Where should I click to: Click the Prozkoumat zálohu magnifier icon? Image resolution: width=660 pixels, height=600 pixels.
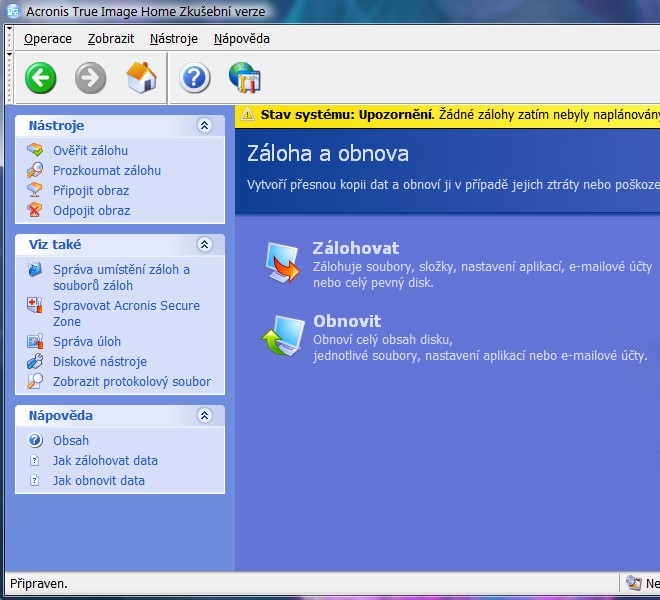pyautogui.click(x=35, y=170)
